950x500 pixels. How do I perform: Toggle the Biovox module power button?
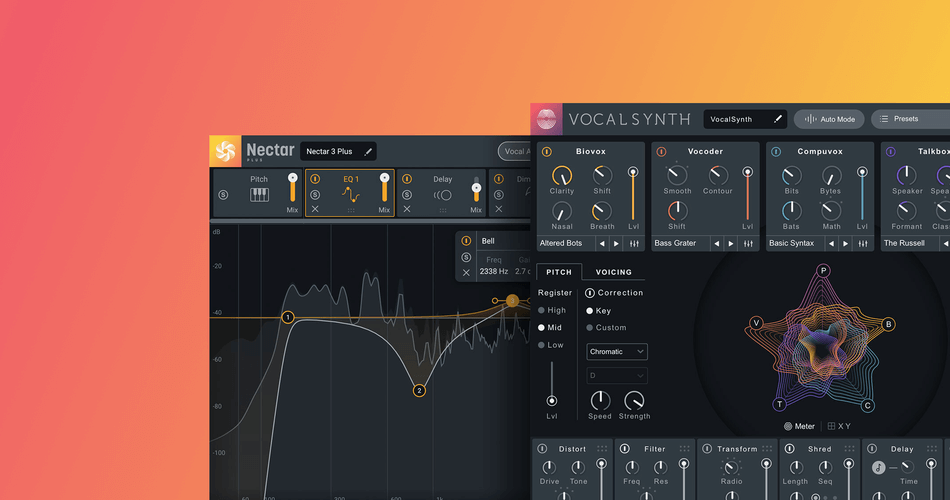pos(547,151)
